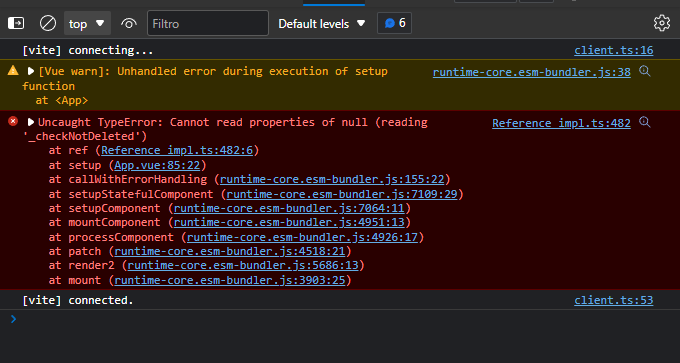Expand the Uncaught TypeError message triangle
Image resolution: width=680 pixels, height=363 pixels.
click(31, 122)
